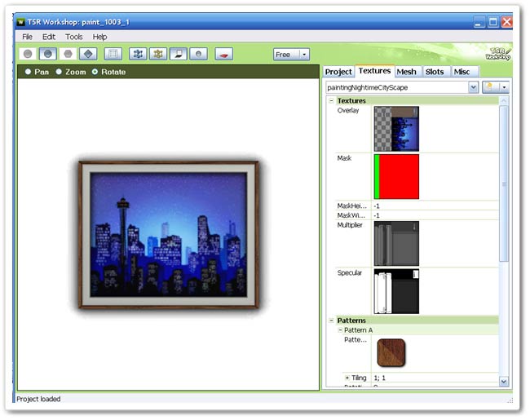
Task: Select the Pan radio button
Action: coord(28,72)
